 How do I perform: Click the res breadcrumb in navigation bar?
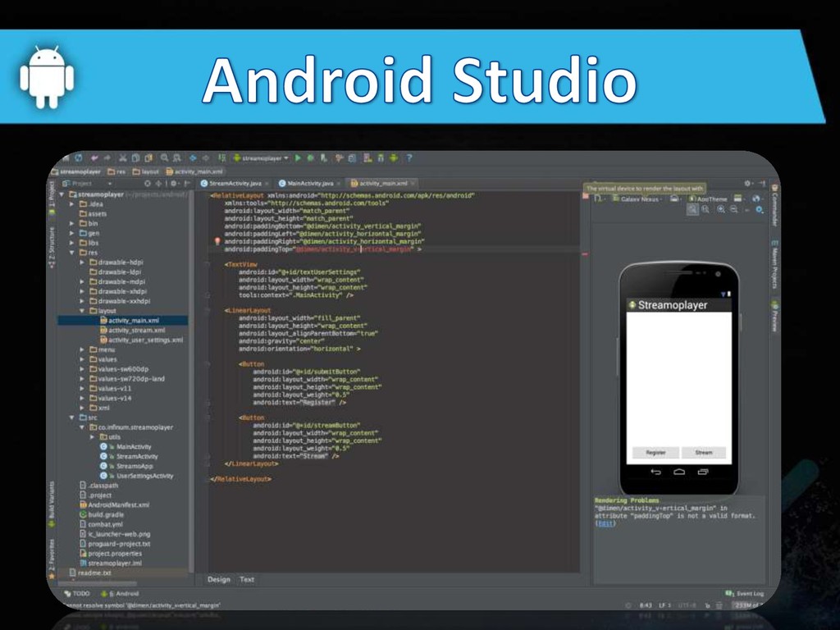116,172
